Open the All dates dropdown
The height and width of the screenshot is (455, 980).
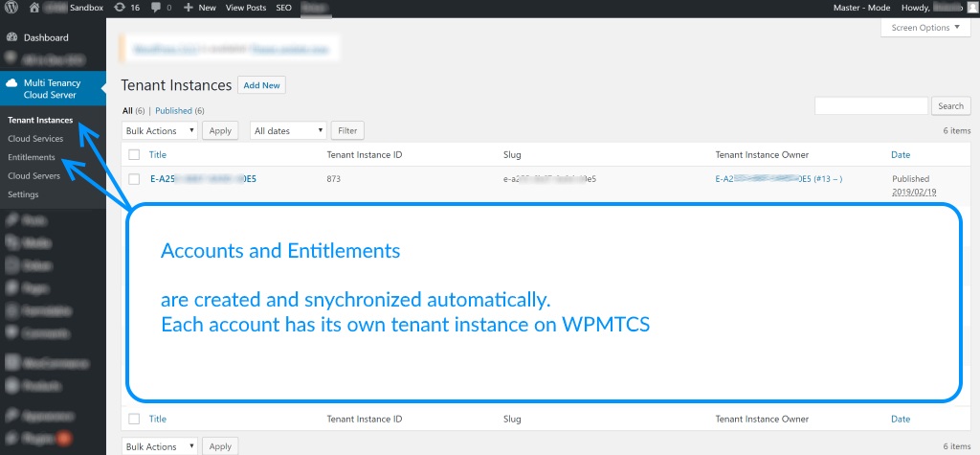288,131
